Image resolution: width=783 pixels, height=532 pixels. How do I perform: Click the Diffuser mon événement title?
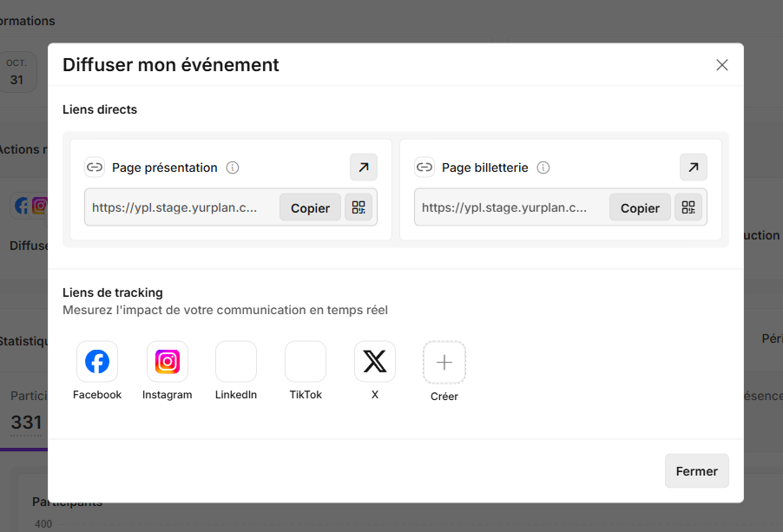click(x=171, y=65)
